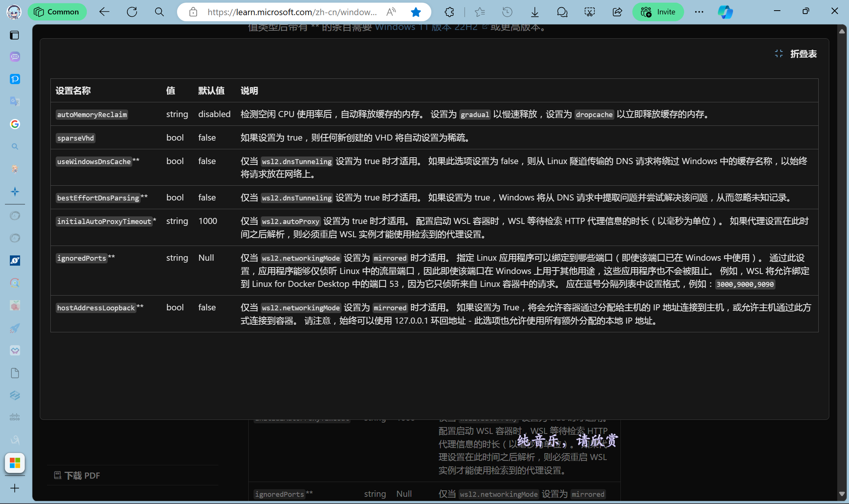Open the Windows 11 版本 22H2 link
849x504 pixels.
click(426, 27)
